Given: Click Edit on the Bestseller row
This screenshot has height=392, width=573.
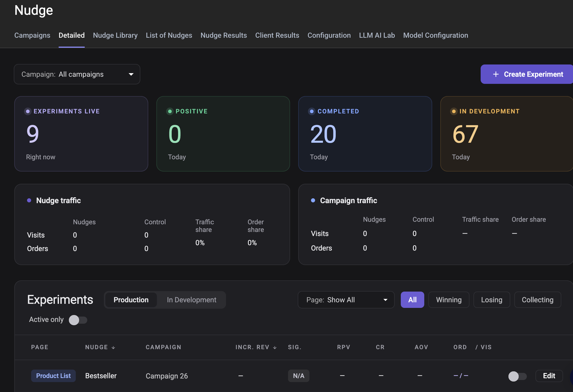Looking at the screenshot, I should pyautogui.click(x=549, y=376).
